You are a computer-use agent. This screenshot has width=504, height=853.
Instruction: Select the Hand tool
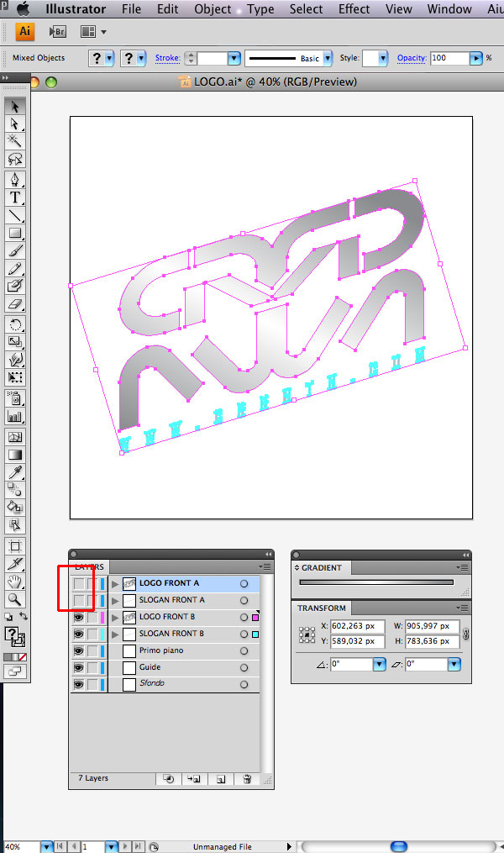[x=14, y=582]
